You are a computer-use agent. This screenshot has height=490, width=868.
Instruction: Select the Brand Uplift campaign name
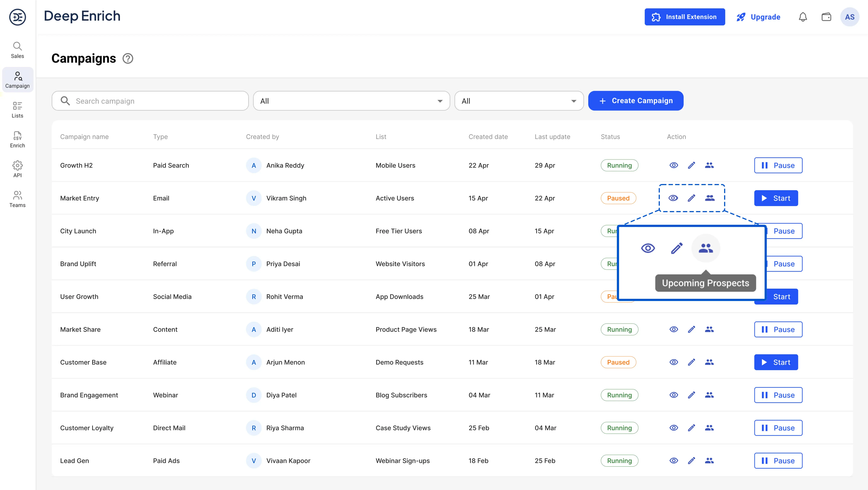tap(78, 264)
